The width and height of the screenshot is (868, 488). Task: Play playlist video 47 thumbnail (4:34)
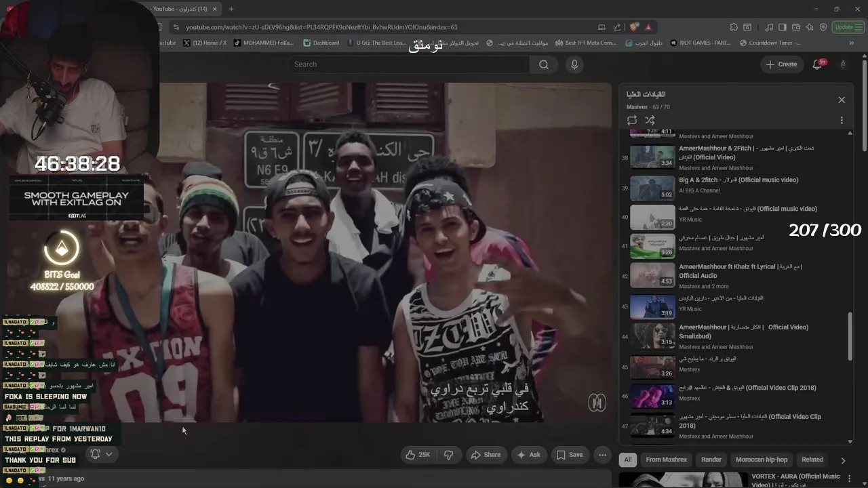[652, 425]
